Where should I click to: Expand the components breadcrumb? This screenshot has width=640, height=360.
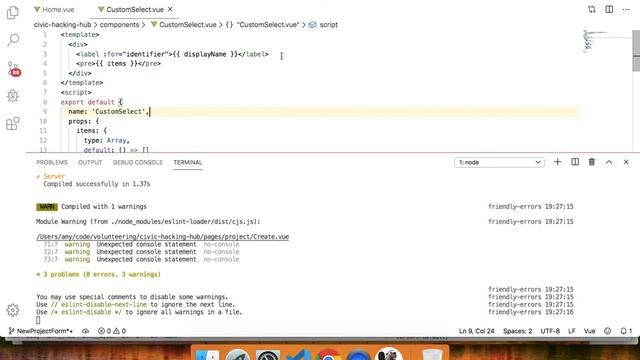[120, 24]
